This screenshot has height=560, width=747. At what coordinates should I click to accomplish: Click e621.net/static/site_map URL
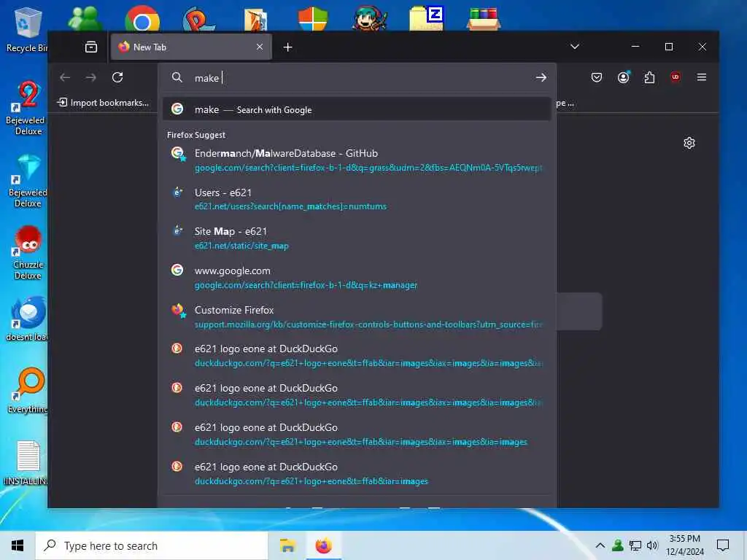(x=241, y=246)
